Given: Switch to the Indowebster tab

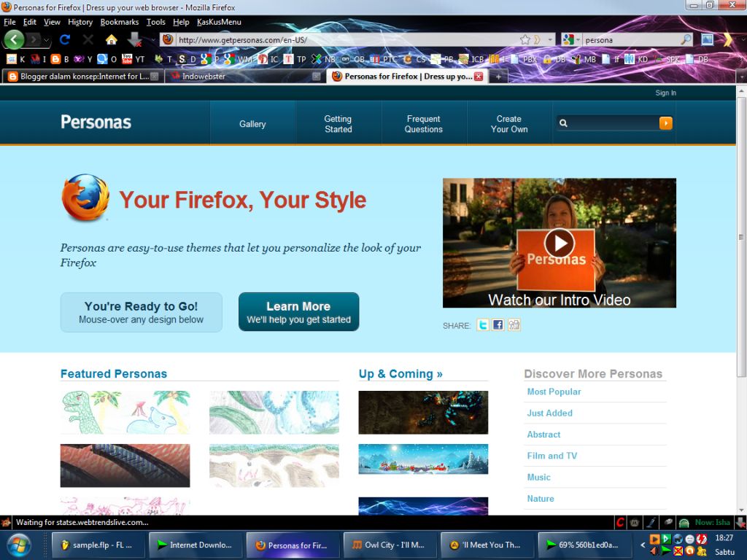Looking at the screenshot, I should pyautogui.click(x=245, y=76).
